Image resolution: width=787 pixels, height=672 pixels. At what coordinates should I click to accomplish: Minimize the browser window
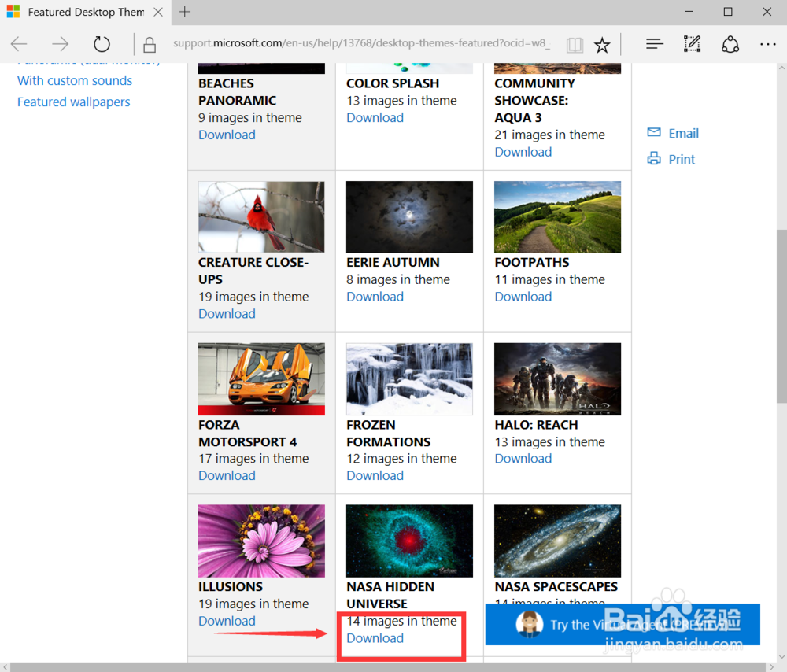(x=689, y=12)
